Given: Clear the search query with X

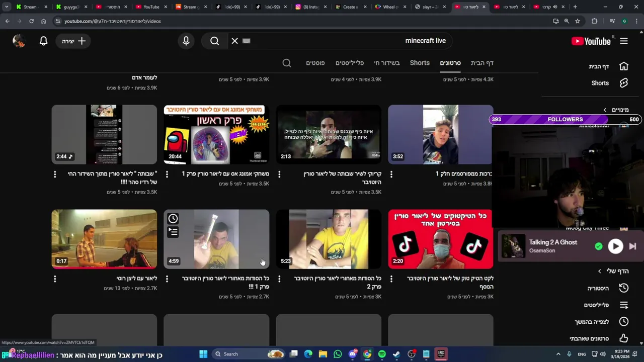Looking at the screenshot, I should pyautogui.click(x=234, y=41).
